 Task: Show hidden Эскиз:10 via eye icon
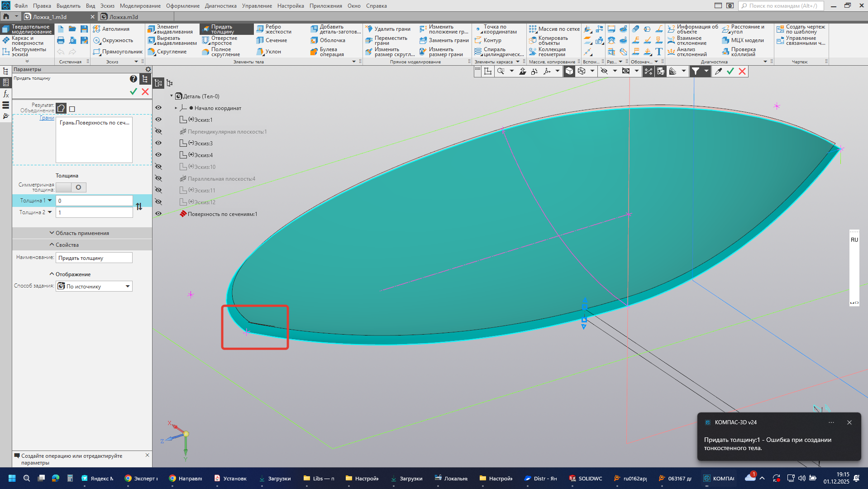point(158,167)
